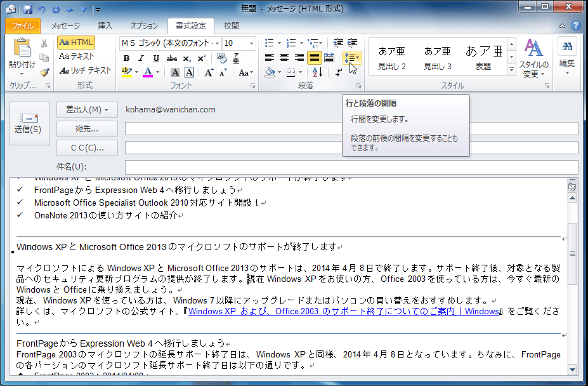Click the Character Shading icon
588x386 pixels.
[174, 72]
